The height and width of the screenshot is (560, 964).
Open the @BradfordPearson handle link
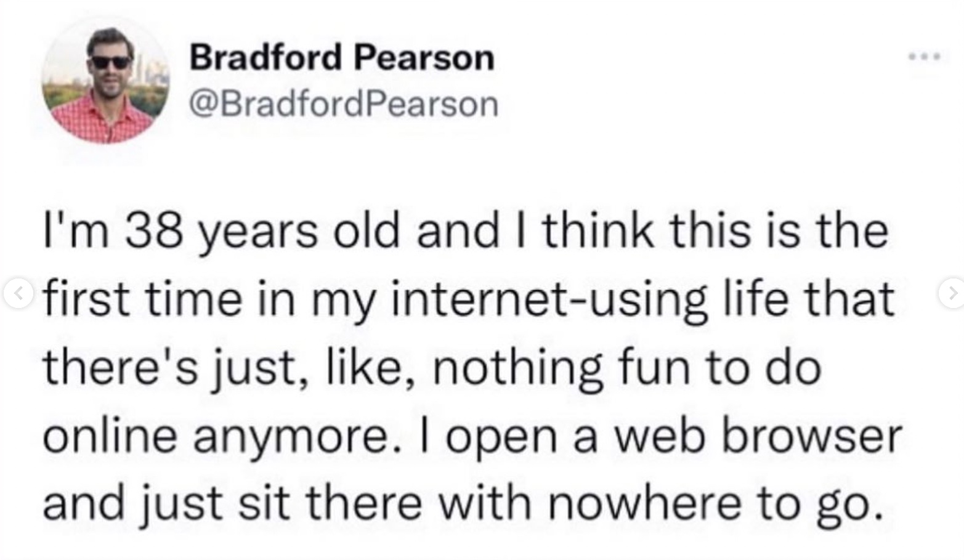coord(344,104)
